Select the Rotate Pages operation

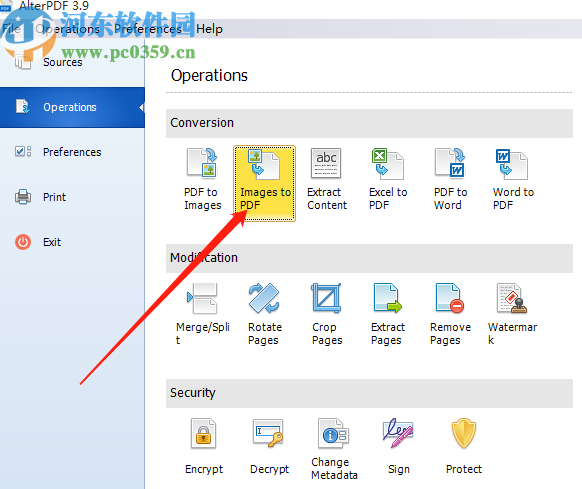coord(264,314)
